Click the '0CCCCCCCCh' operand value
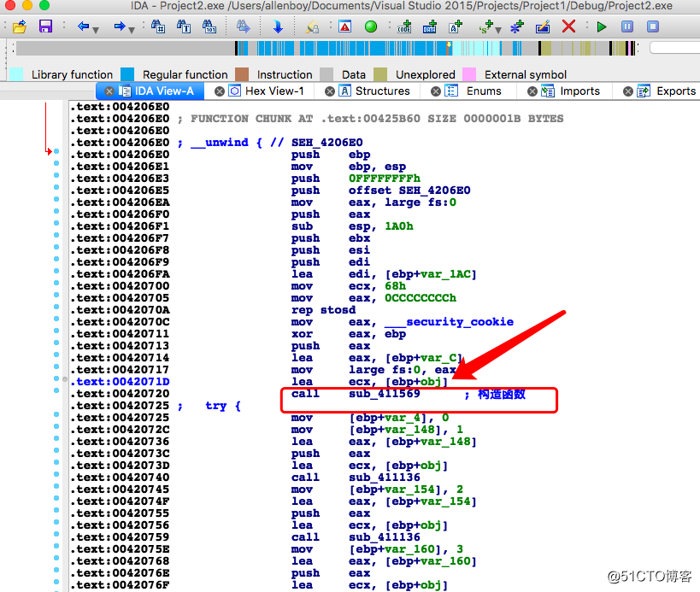This screenshot has width=700, height=592. pos(421,297)
